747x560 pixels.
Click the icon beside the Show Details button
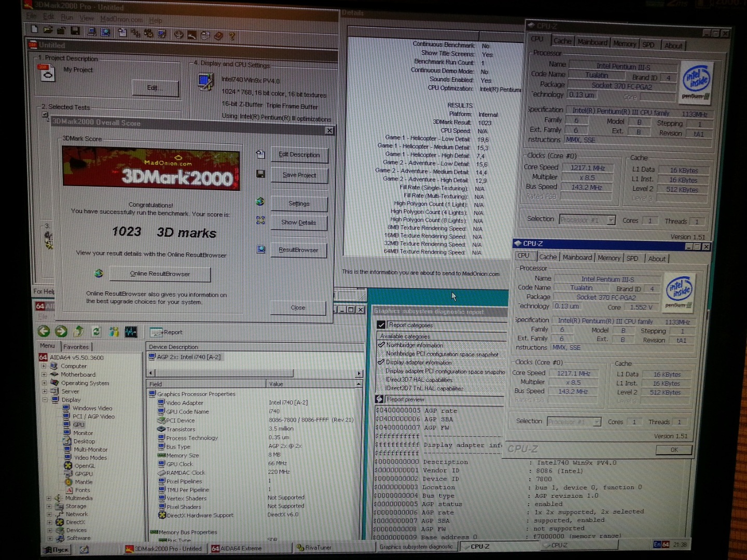tap(260, 220)
